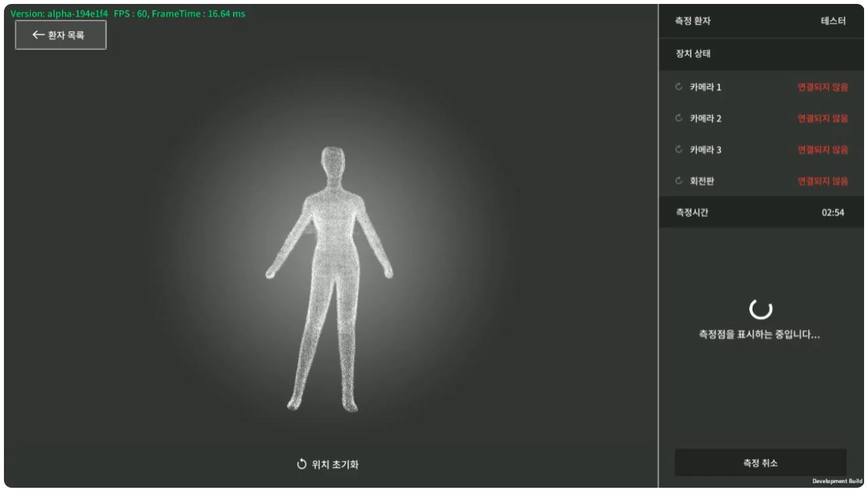The width and height of the screenshot is (868, 493).
Task: Select 카메라 3 disconnected status text
Action: pyautogui.click(x=822, y=150)
